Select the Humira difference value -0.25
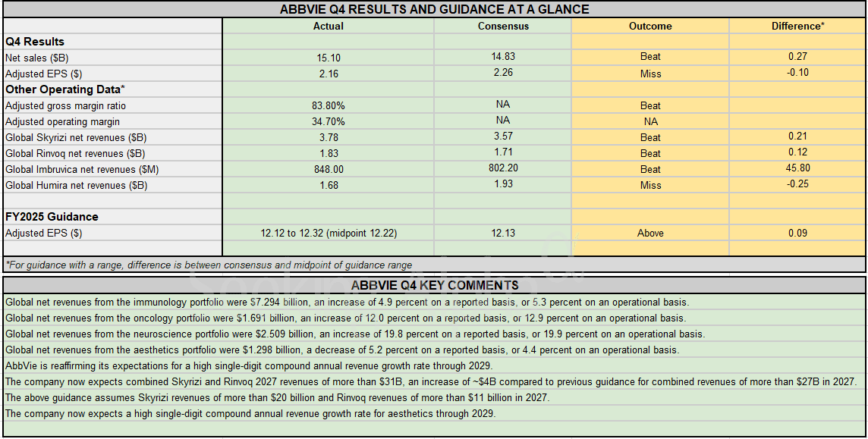868x439 pixels. [x=797, y=185]
